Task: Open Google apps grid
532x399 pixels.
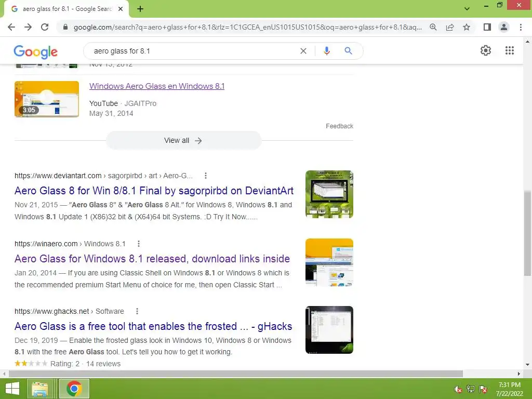Action: (x=510, y=50)
